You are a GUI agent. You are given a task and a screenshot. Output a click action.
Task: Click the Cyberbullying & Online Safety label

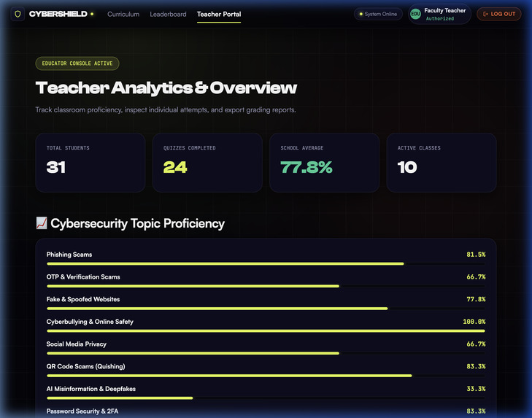point(90,322)
